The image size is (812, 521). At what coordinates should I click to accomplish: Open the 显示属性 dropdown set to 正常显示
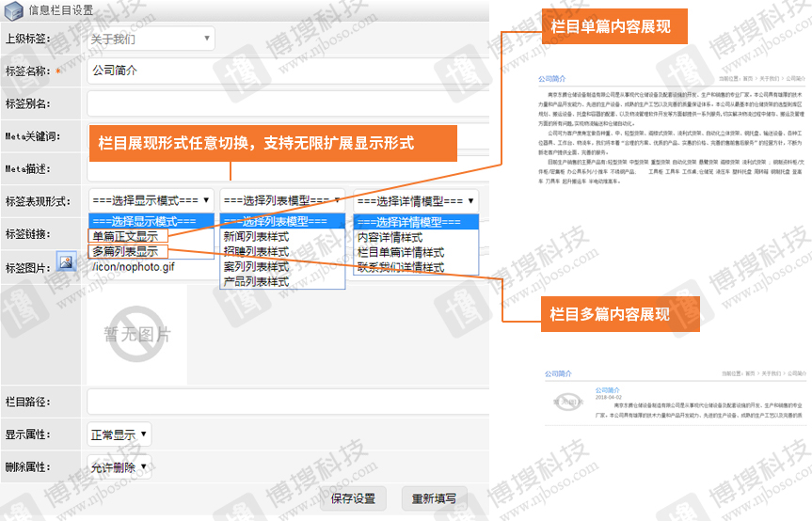pyautogui.click(x=119, y=435)
